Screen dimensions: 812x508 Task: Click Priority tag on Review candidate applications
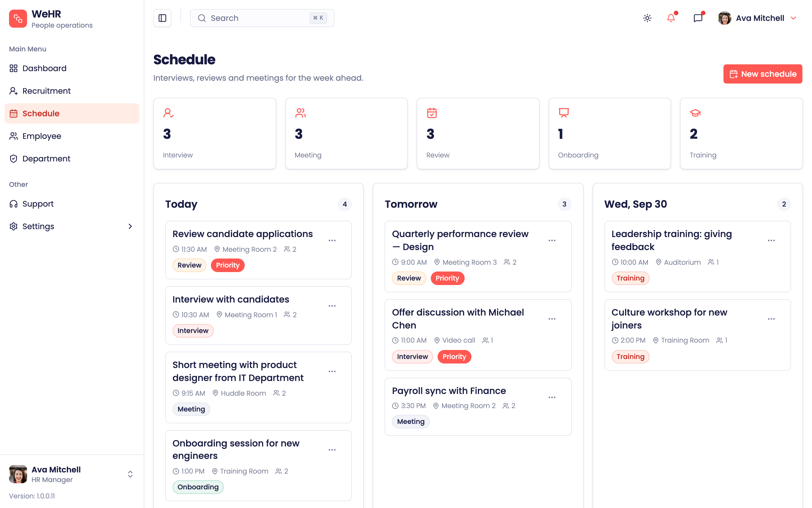228,265
